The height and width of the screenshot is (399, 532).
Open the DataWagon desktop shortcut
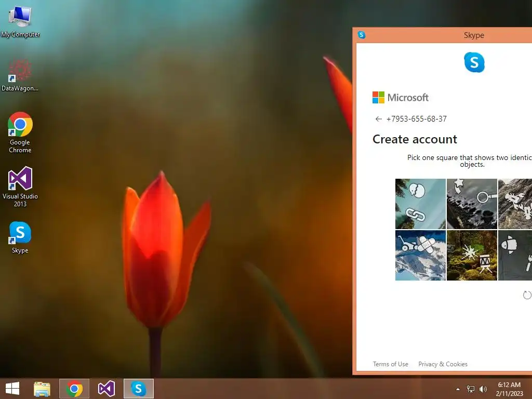[x=20, y=75]
